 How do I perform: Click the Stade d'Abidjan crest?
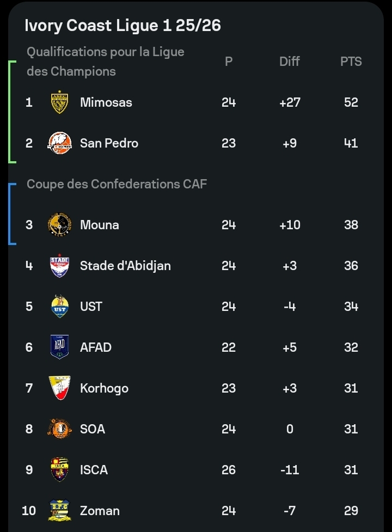59,266
